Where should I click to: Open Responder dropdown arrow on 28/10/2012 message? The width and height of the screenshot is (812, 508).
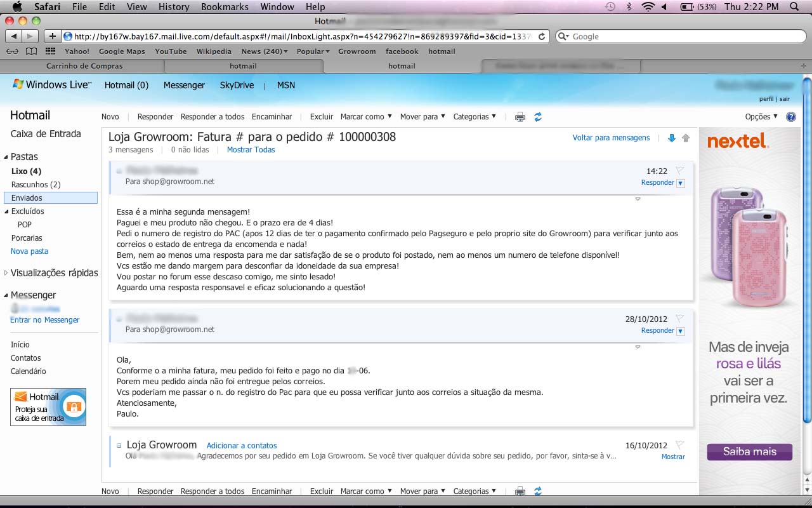(681, 331)
